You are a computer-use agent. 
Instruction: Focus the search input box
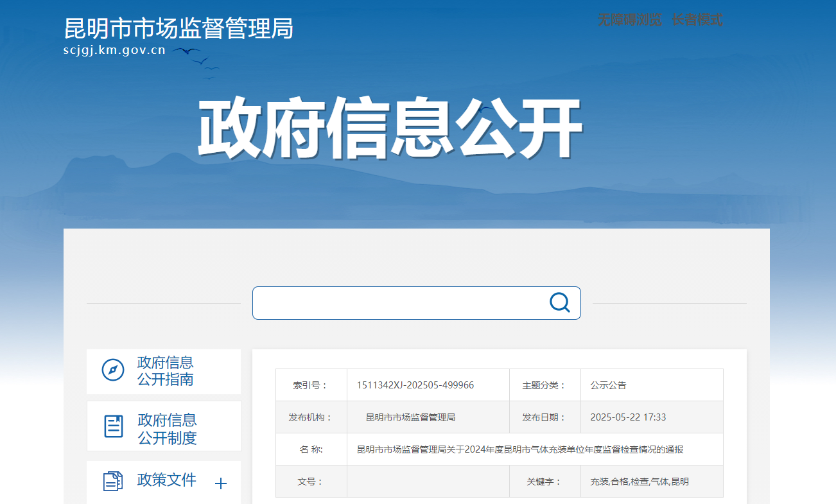(417, 303)
